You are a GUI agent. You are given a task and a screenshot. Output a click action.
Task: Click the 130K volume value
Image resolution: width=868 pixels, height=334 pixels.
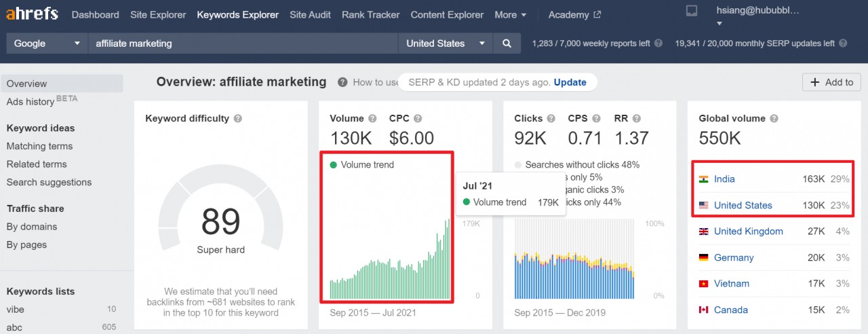(x=351, y=138)
